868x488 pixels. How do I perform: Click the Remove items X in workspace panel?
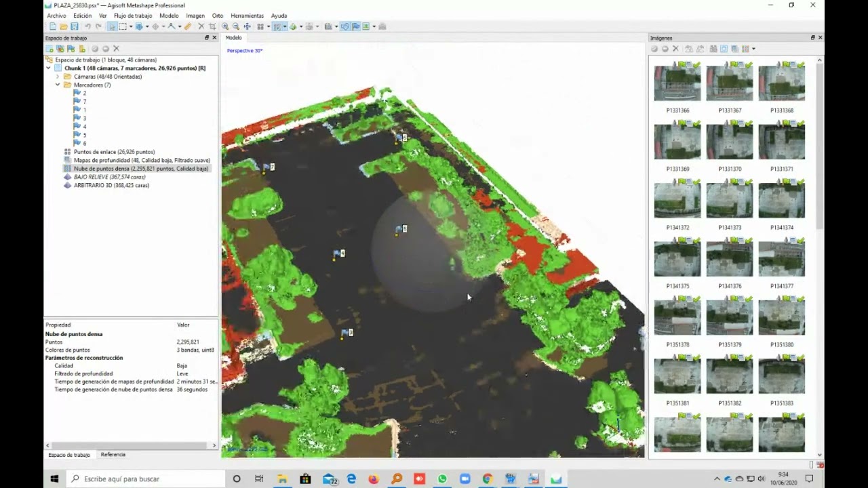point(116,49)
